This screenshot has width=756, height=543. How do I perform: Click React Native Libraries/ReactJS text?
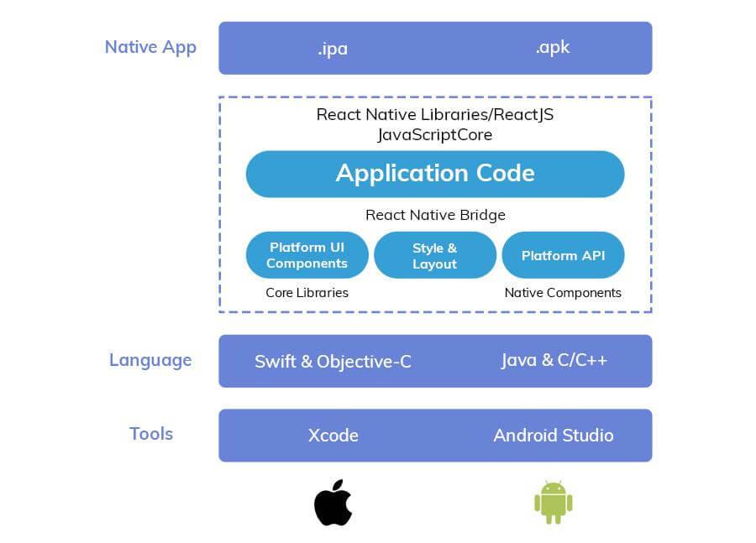(x=435, y=115)
